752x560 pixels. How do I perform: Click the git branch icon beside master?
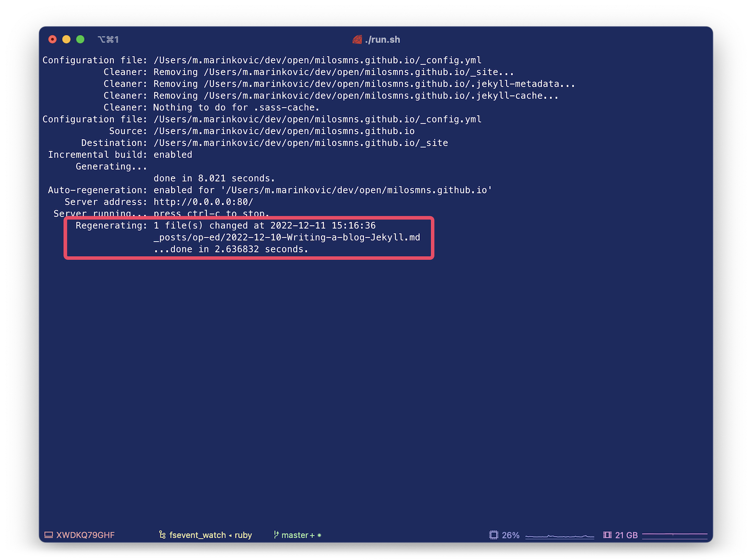(276, 535)
